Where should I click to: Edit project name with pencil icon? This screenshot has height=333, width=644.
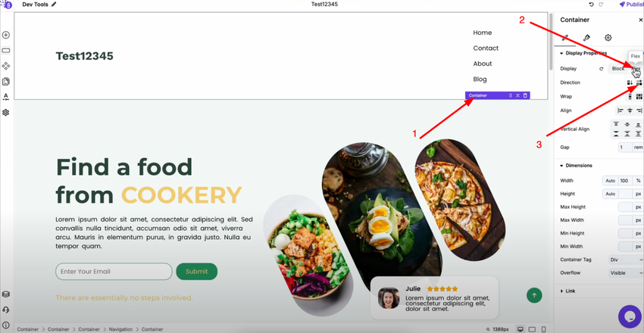click(54, 5)
